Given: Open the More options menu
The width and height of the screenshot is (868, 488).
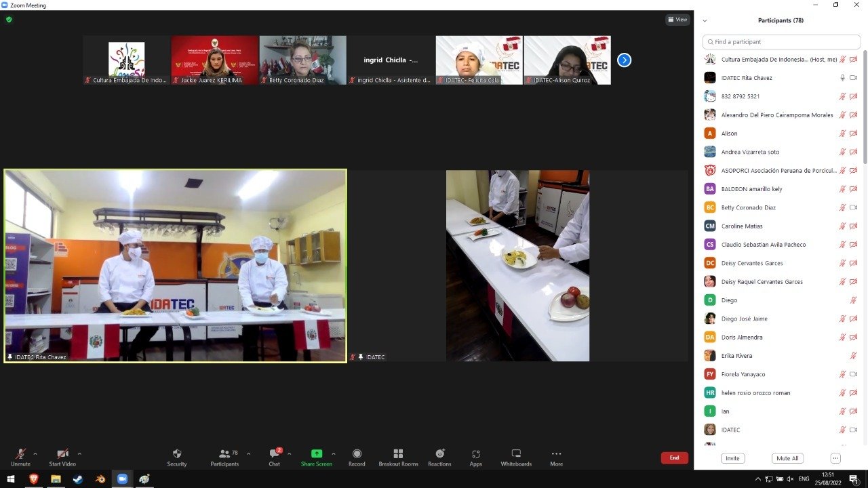Looking at the screenshot, I should (556, 454).
